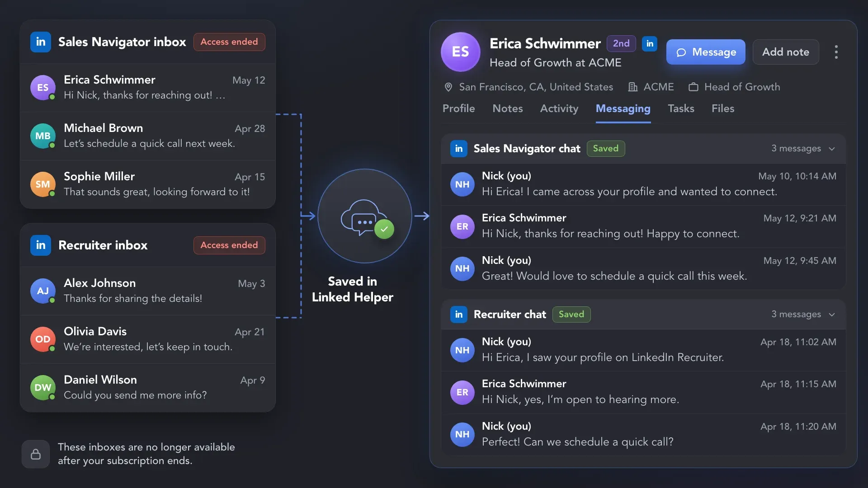The height and width of the screenshot is (488, 868).
Task: Click LinkedIn icon in Recruiter chat header
Action: pyautogui.click(x=459, y=314)
